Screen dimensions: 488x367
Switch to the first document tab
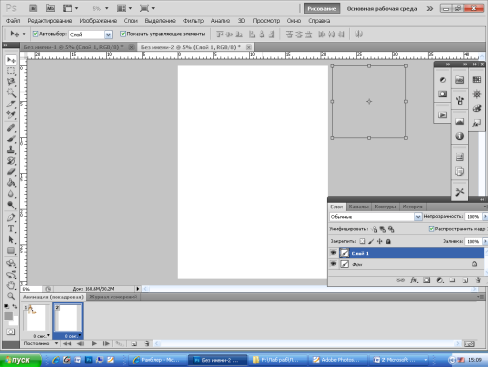(x=74, y=47)
